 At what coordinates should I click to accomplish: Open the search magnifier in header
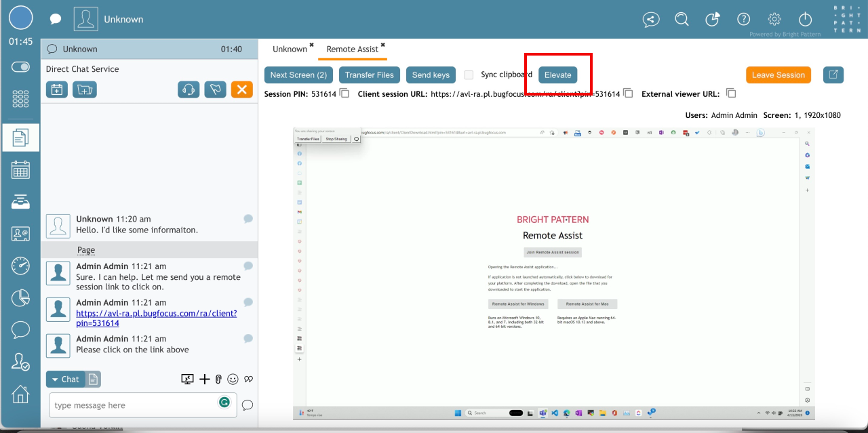click(682, 20)
